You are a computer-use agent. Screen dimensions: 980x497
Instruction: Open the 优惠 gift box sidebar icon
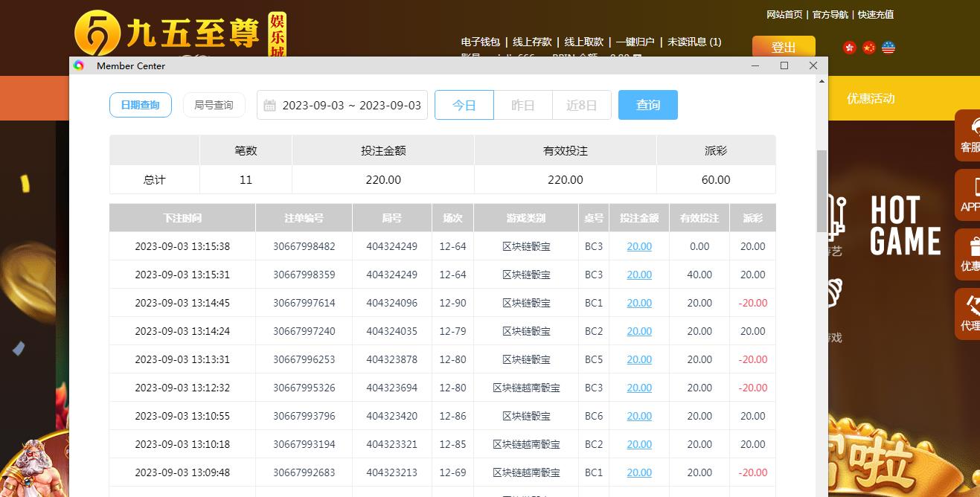click(969, 254)
